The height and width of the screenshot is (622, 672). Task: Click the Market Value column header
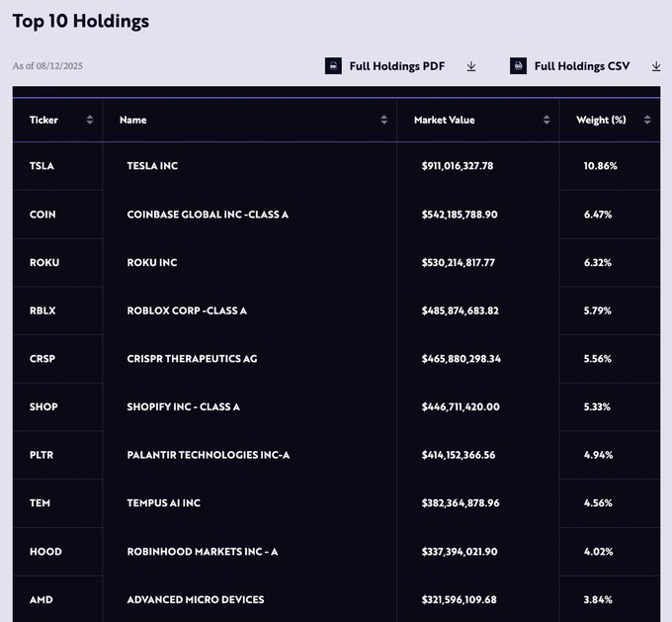444,120
